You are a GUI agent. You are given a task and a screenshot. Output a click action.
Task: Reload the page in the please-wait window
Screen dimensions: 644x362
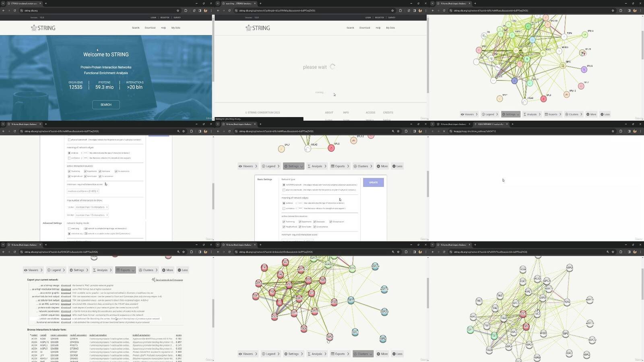tap(229, 10)
